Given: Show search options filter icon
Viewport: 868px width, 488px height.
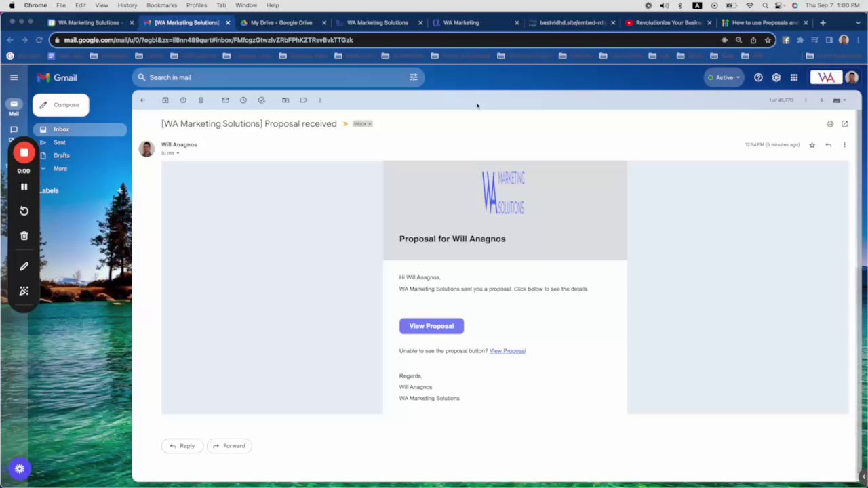Looking at the screenshot, I should pos(414,77).
